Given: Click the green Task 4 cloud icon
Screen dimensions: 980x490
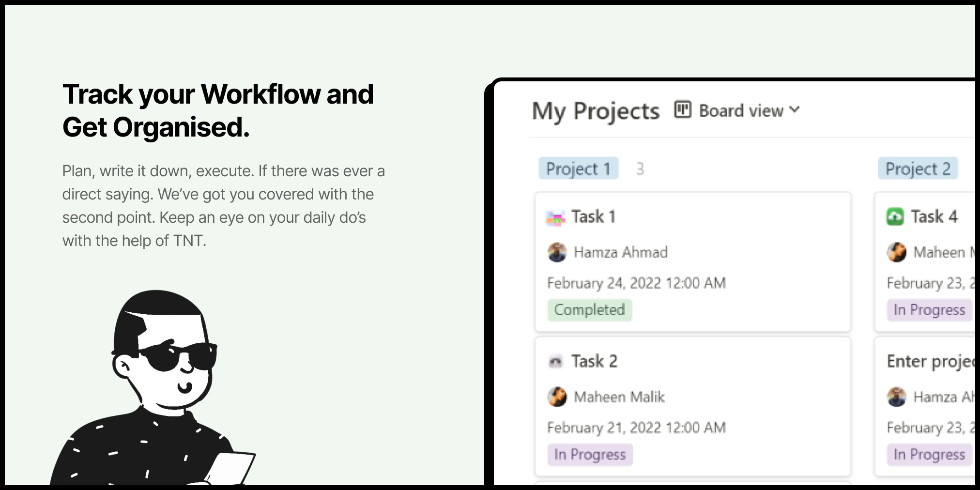Looking at the screenshot, I should (x=895, y=216).
